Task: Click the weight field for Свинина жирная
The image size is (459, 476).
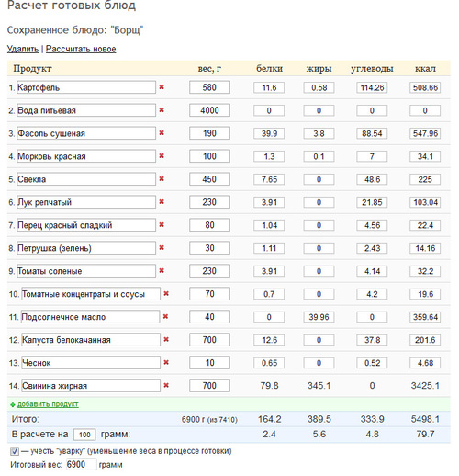Action: click(209, 386)
